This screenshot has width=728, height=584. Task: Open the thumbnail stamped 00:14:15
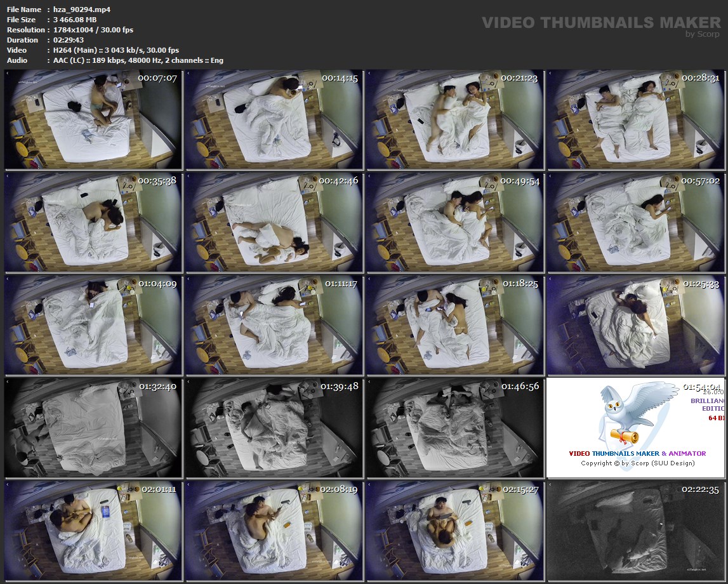tap(274, 120)
